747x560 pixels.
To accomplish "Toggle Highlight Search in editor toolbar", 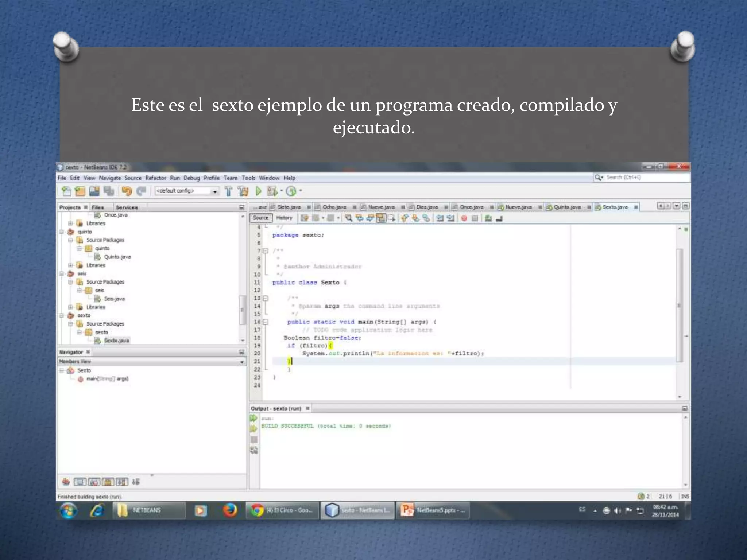I will 381,218.
